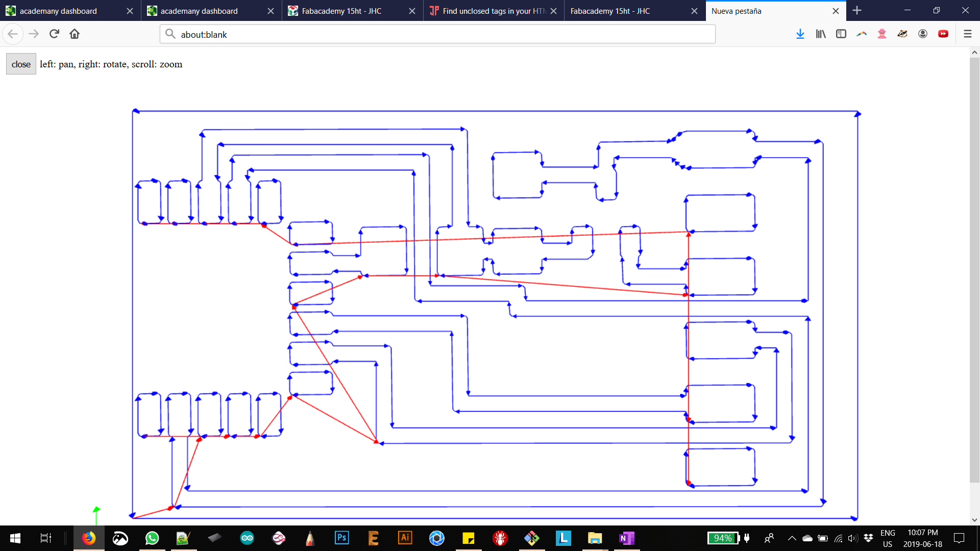Click the vertical page scrollbar
The width and height of the screenshot is (980, 551).
(974, 270)
